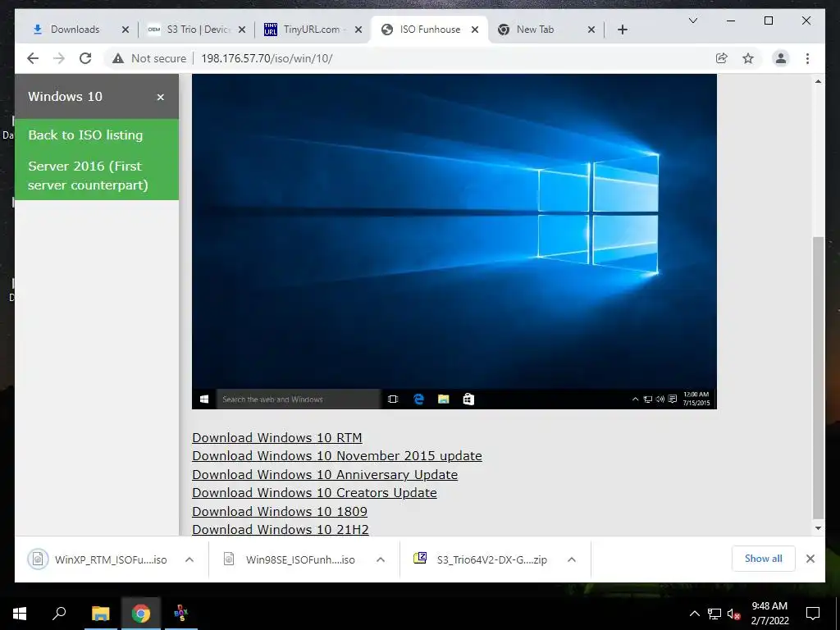
Task: Show all downloads
Action: [764, 559]
